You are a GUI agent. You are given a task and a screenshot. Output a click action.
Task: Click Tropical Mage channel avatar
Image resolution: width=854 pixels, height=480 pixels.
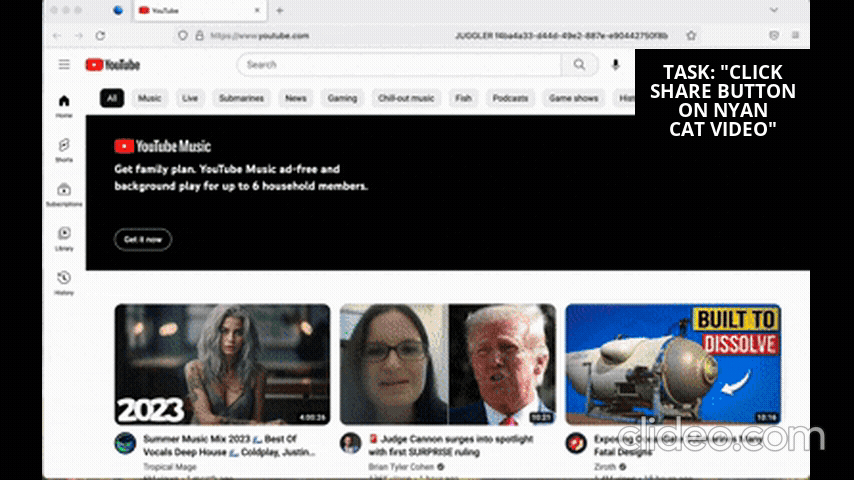point(125,443)
